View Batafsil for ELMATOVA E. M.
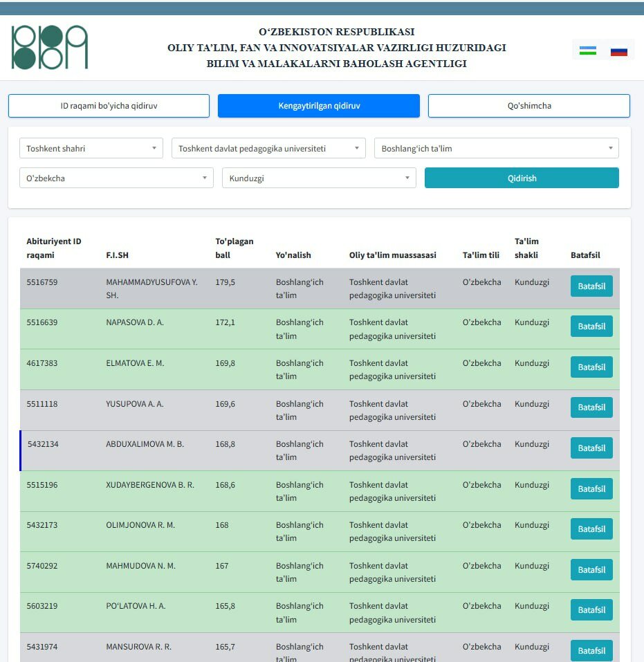This screenshot has height=662, width=644. (591, 367)
